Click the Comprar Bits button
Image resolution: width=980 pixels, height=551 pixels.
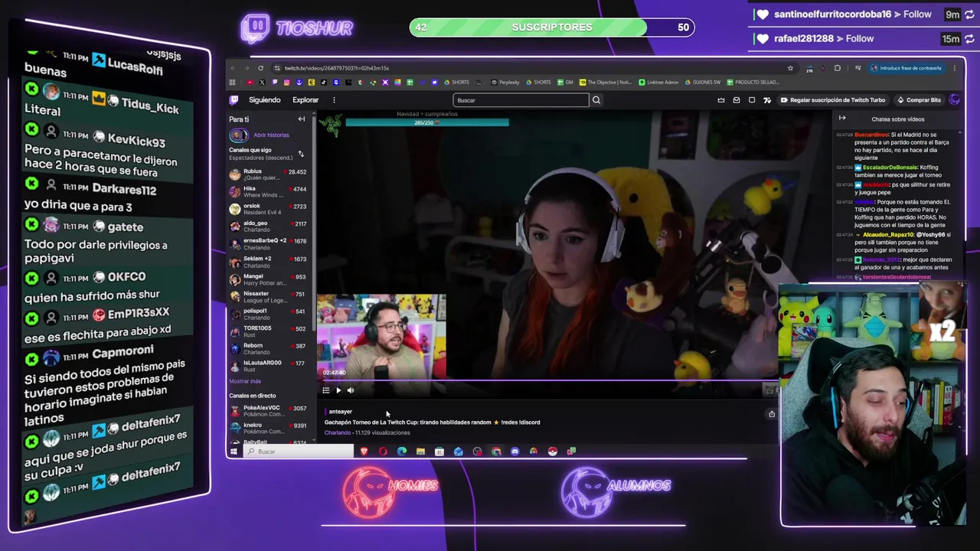(918, 100)
